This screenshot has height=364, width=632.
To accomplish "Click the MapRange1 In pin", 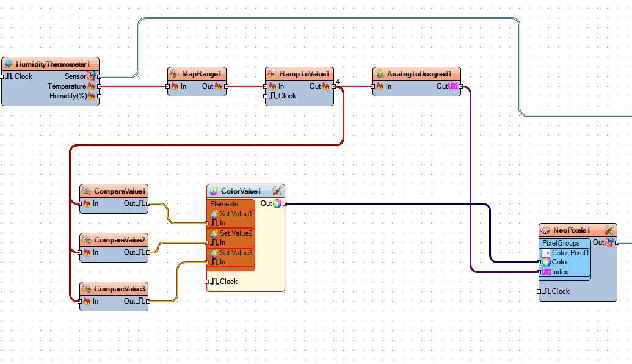I will pos(168,86).
